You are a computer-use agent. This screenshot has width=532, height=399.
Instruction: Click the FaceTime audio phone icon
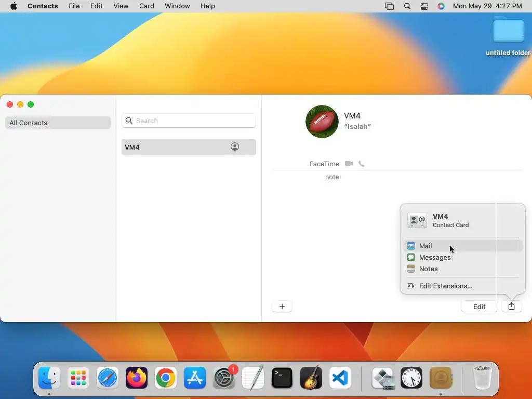pos(362,164)
